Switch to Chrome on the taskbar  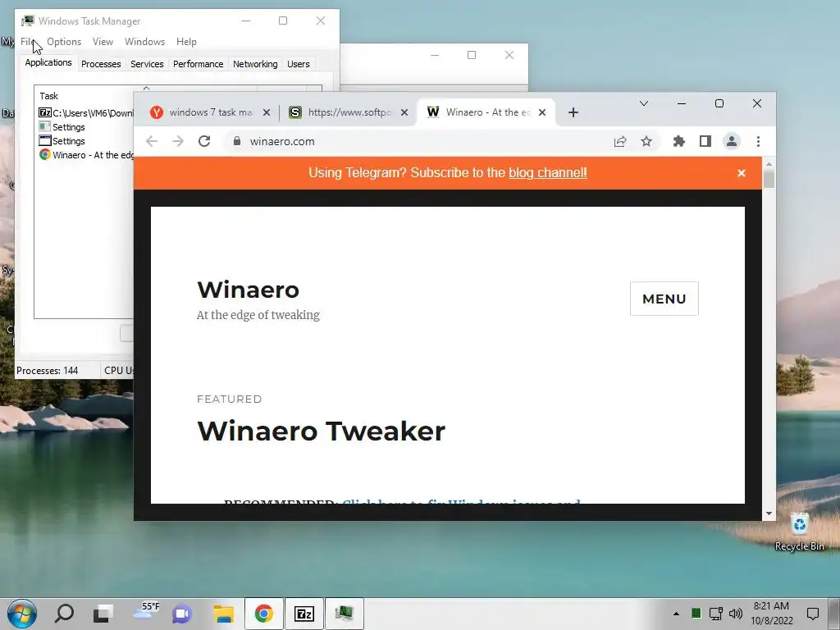point(263,614)
